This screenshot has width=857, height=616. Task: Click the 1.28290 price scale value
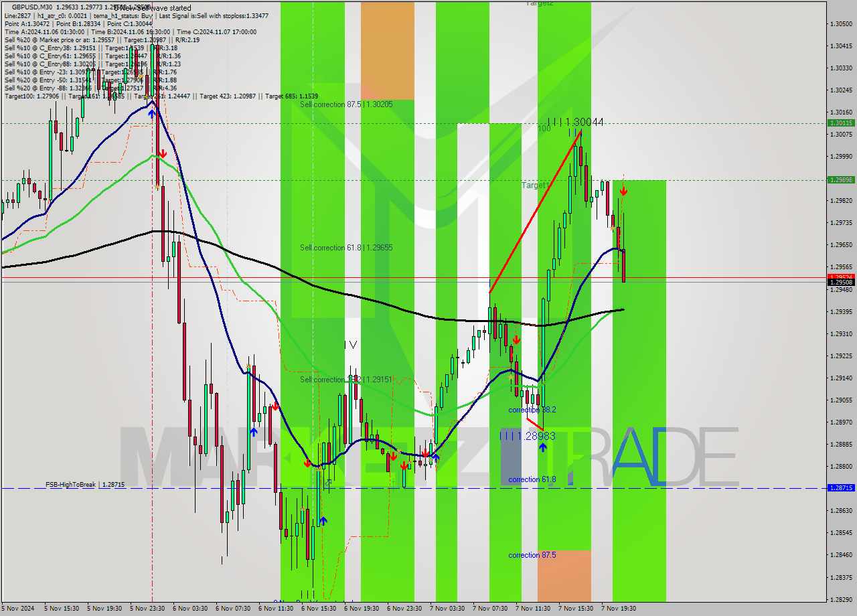(841, 599)
